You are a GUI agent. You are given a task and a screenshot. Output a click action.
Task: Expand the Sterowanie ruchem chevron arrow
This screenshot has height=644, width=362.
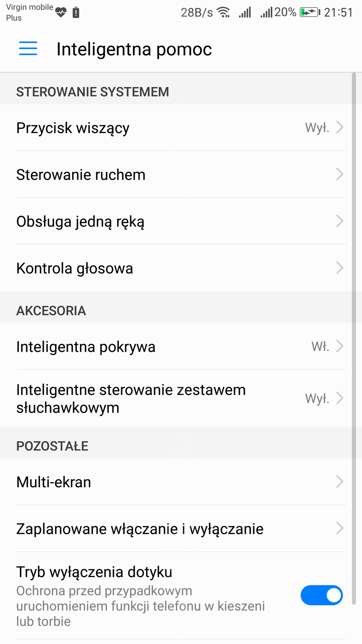coord(340,174)
